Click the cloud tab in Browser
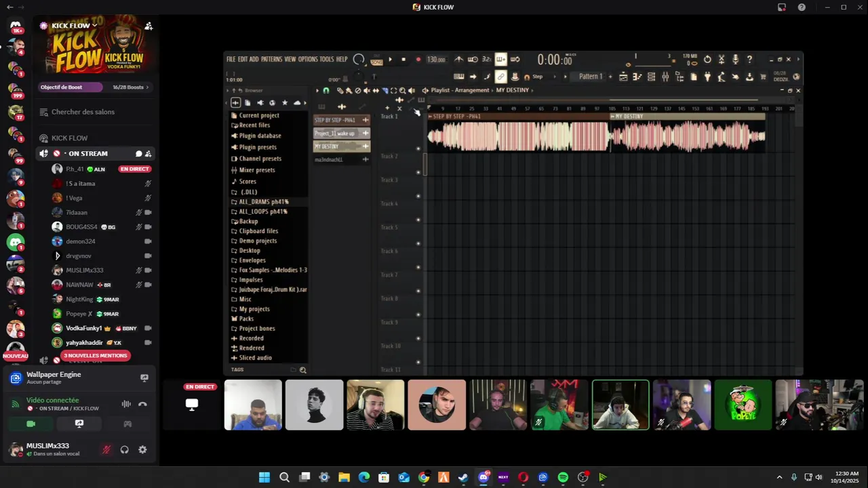The height and width of the screenshot is (488, 868). [x=297, y=103]
